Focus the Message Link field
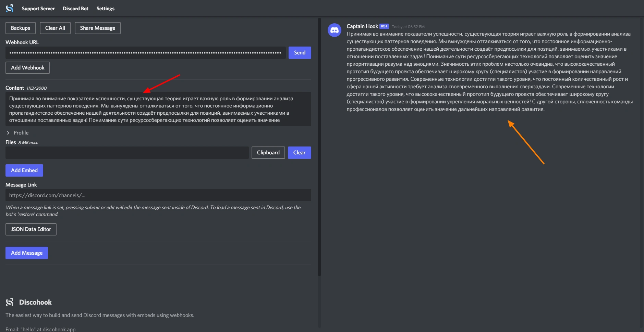Viewport: 644px width, 332px height. (158, 195)
